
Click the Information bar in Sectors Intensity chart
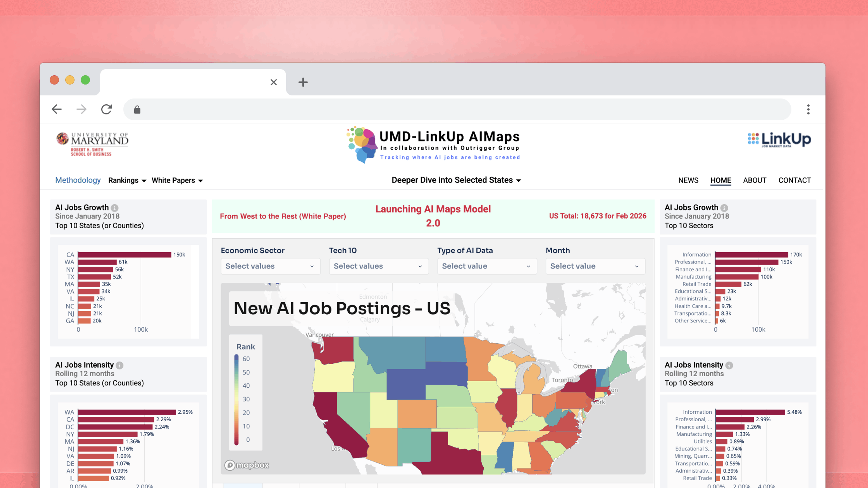click(x=750, y=412)
